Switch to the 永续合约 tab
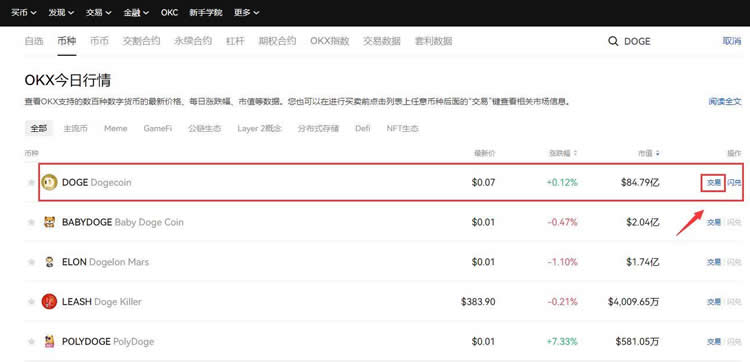750x362 pixels. pos(193,41)
